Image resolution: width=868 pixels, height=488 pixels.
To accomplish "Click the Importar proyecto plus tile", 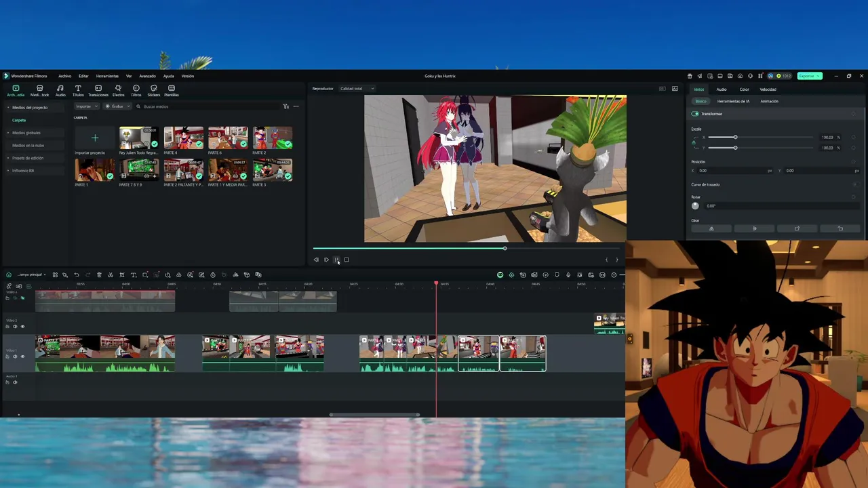I will (x=95, y=138).
